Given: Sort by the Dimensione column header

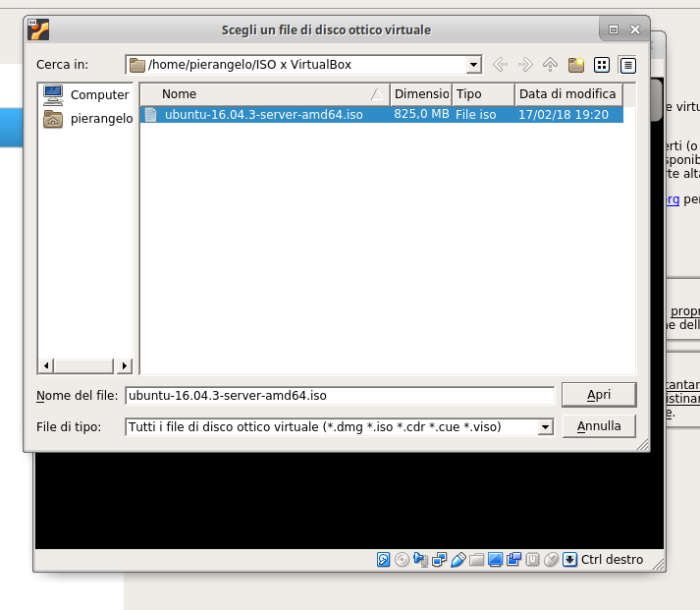Looking at the screenshot, I should point(421,94).
